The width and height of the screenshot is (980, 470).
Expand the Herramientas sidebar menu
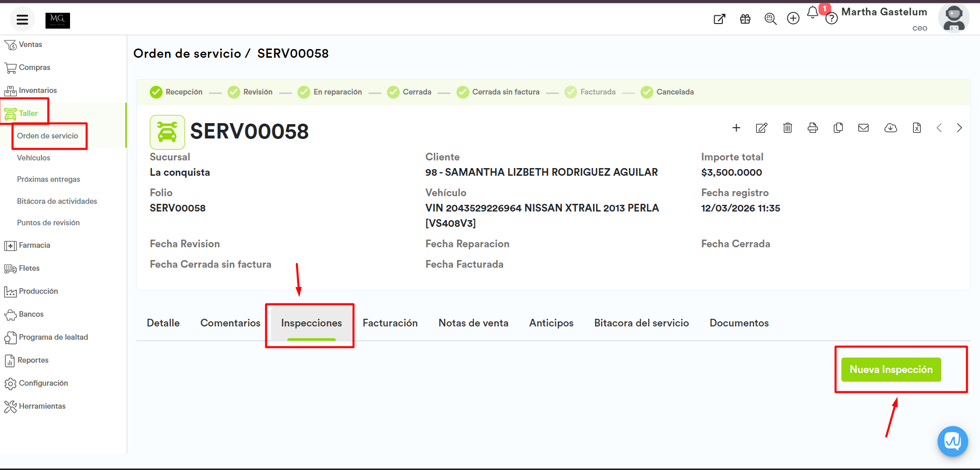pyautogui.click(x=35, y=406)
